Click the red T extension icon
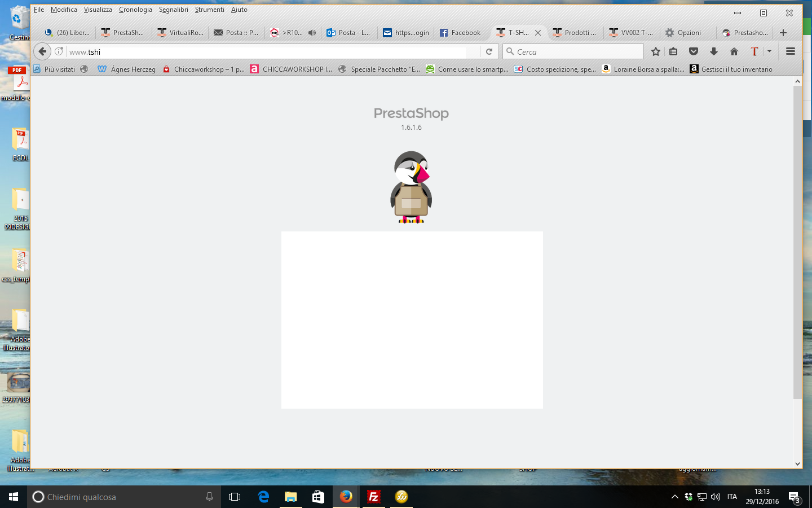This screenshot has width=812, height=508. click(x=754, y=51)
